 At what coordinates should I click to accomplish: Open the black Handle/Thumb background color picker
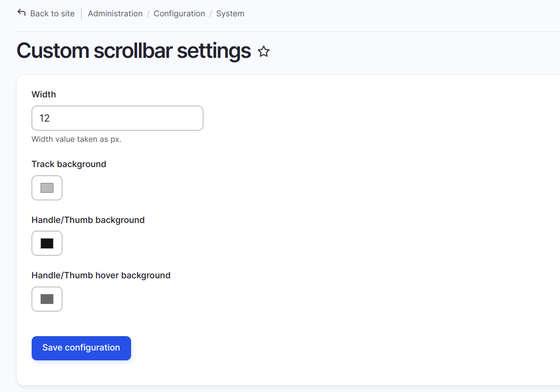click(x=47, y=244)
